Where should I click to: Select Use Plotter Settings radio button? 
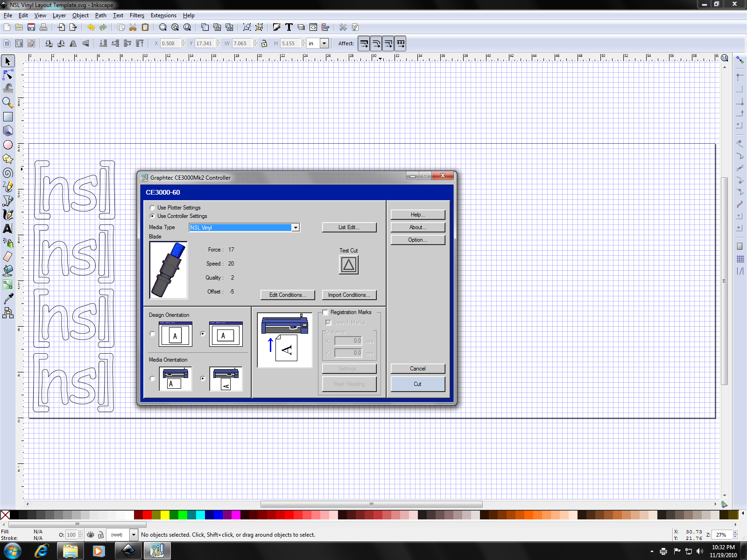pyautogui.click(x=152, y=208)
